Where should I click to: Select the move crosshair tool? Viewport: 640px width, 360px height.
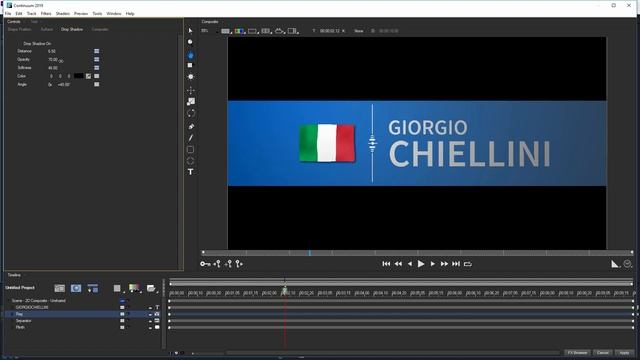click(x=190, y=90)
